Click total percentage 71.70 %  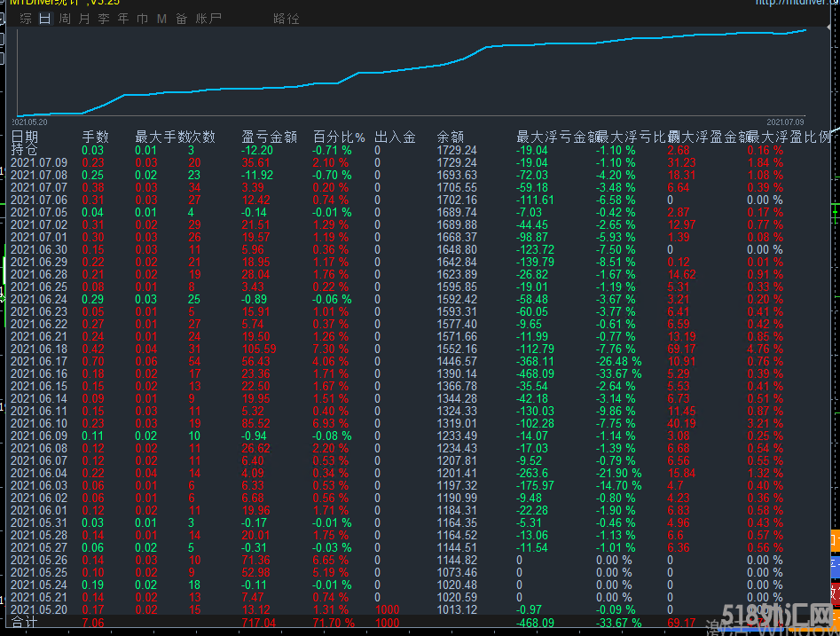coord(334,624)
